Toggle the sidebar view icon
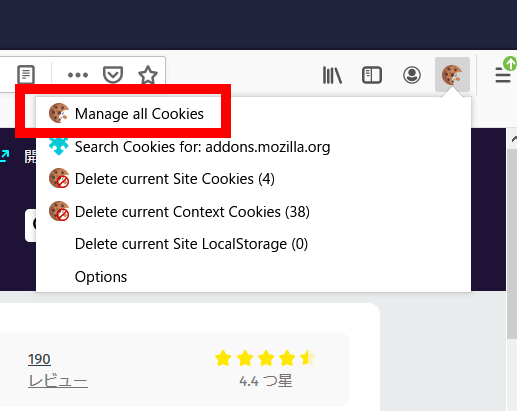This screenshot has height=411, width=517. (x=372, y=75)
